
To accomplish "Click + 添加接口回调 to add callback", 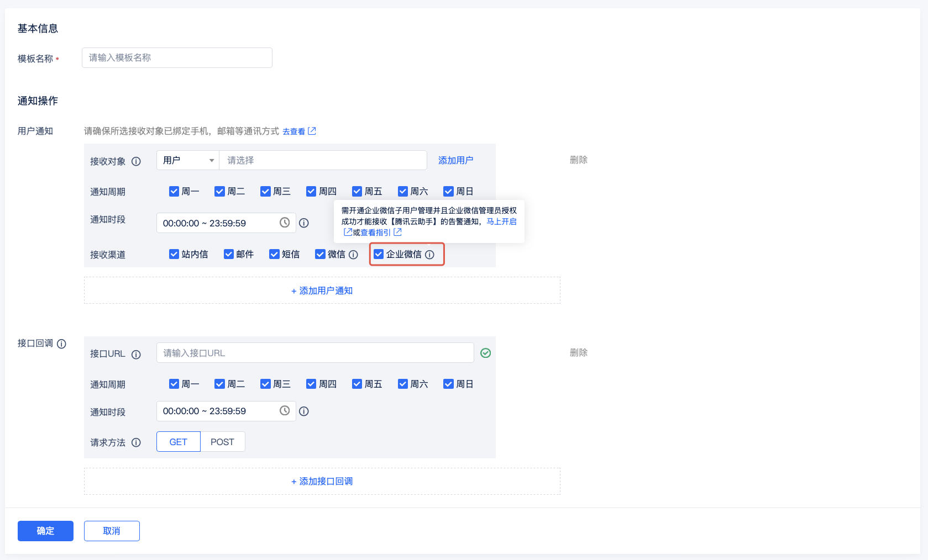I will 322,481.
